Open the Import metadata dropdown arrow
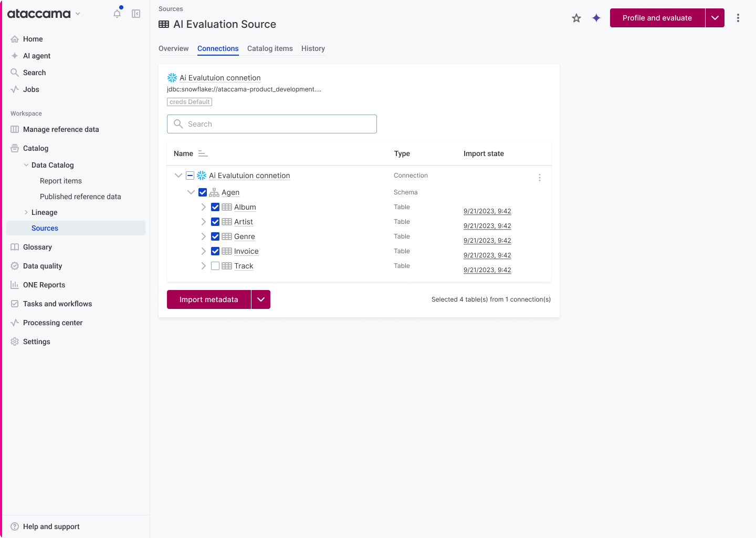The width and height of the screenshot is (756, 538). tap(261, 299)
